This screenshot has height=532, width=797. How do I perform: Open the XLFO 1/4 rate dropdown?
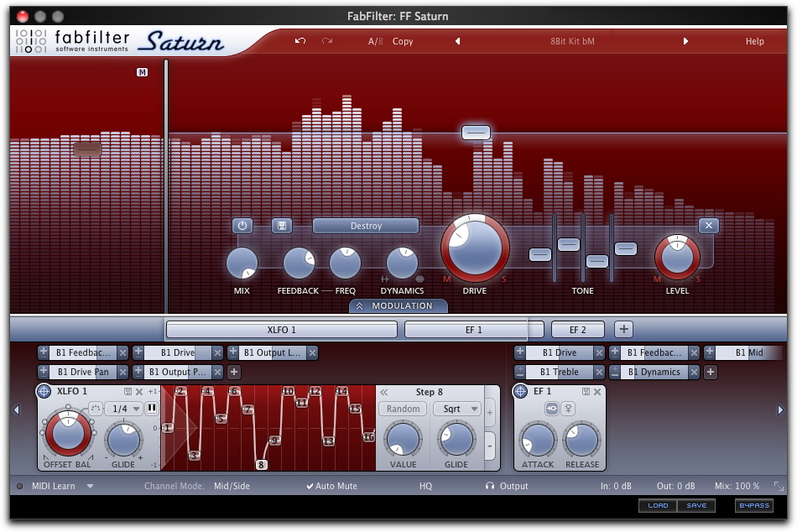pyautogui.click(x=124, y=409)
